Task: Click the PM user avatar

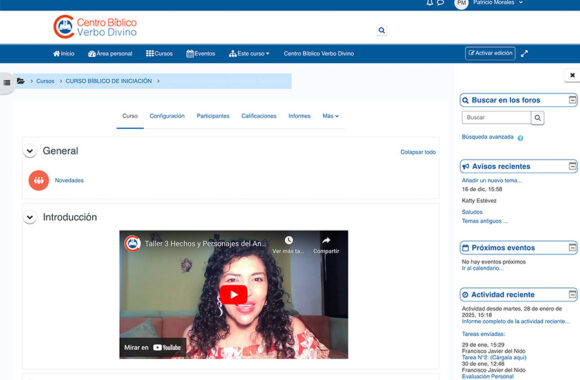Action: [461, 3]
